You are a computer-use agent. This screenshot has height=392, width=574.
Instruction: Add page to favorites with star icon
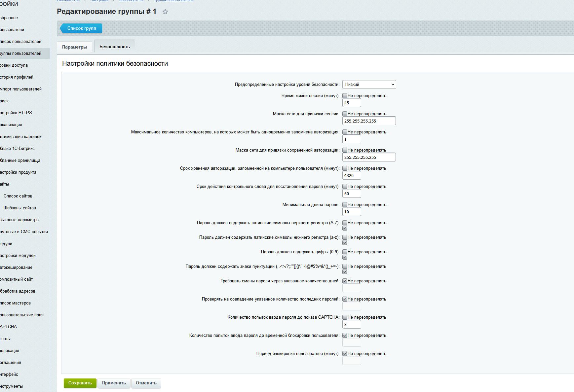pyautogui.click(x=165, y=12)
